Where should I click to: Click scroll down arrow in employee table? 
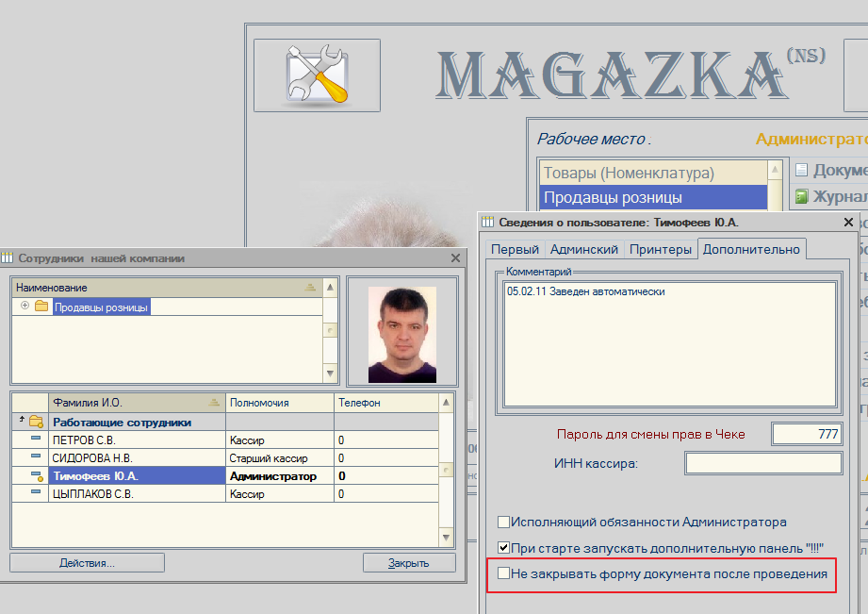(x=446, y=537)
